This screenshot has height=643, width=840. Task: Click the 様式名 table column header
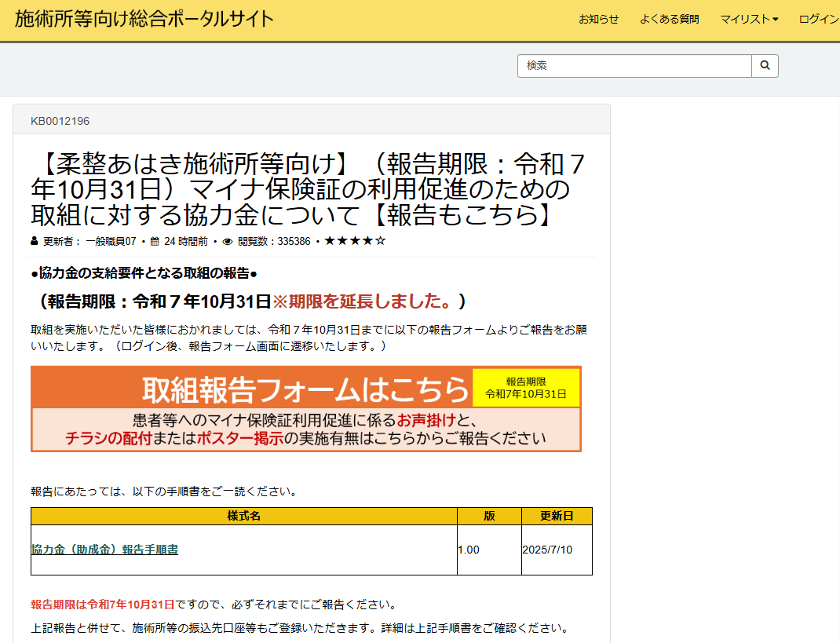tap(244, 516)
